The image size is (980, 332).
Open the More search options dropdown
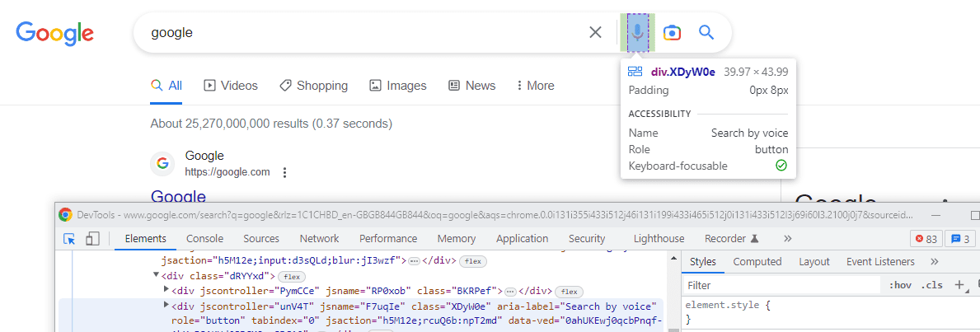point(536,86)
